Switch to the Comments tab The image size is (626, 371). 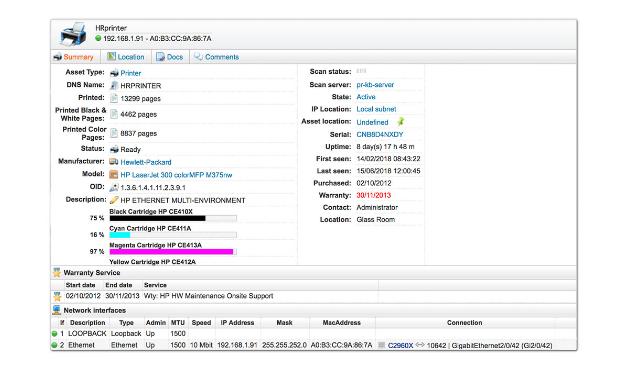[217, 57]
